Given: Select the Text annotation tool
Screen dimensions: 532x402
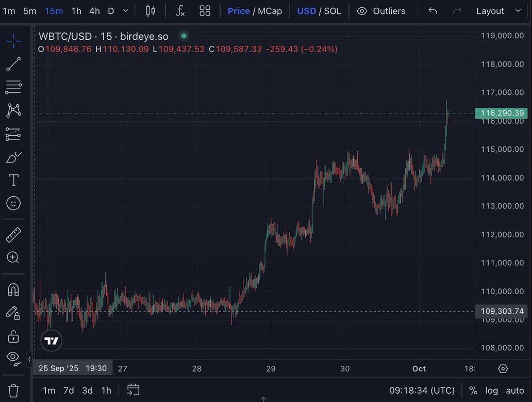Looking at the screenshot, I should [13, 180].
